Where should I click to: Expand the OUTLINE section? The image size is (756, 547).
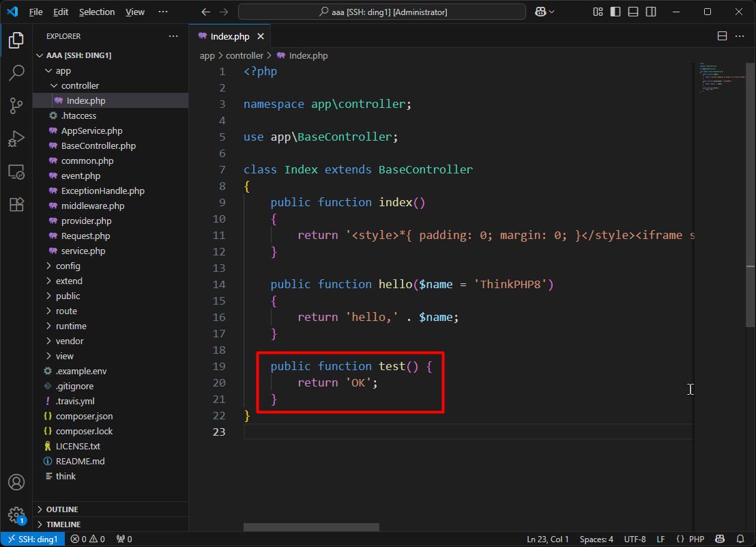pyautogui.click(x=111, y=509)
